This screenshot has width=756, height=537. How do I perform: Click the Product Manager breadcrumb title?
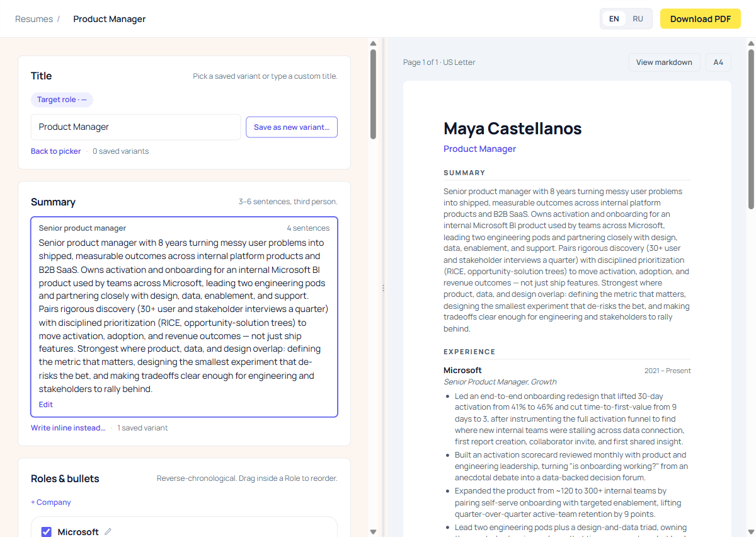[x=110, y=19]
